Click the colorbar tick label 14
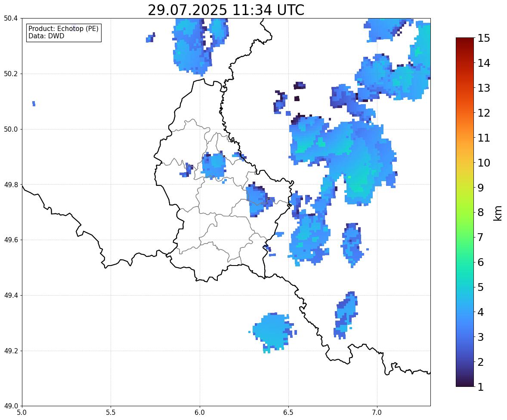 tap(484, 63)
